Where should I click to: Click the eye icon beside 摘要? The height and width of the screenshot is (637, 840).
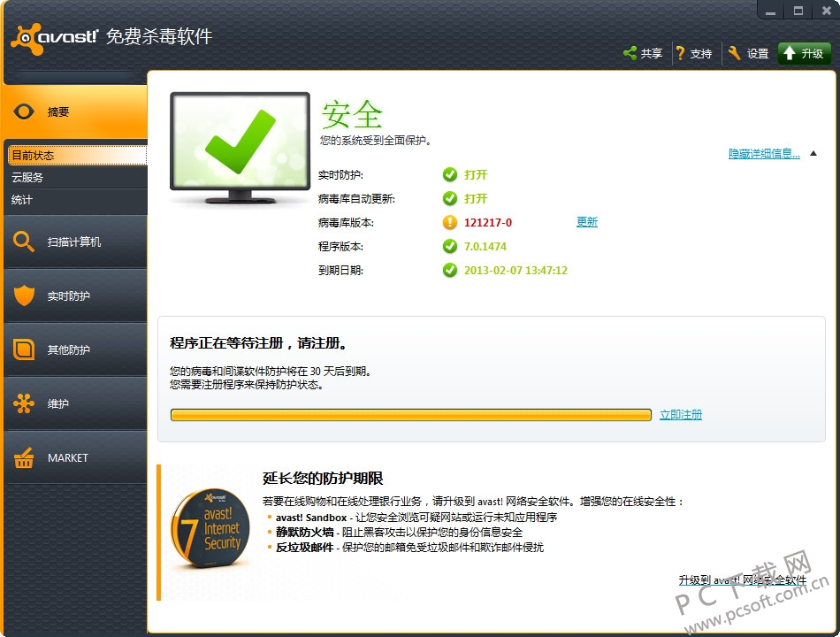pos(24,111)
